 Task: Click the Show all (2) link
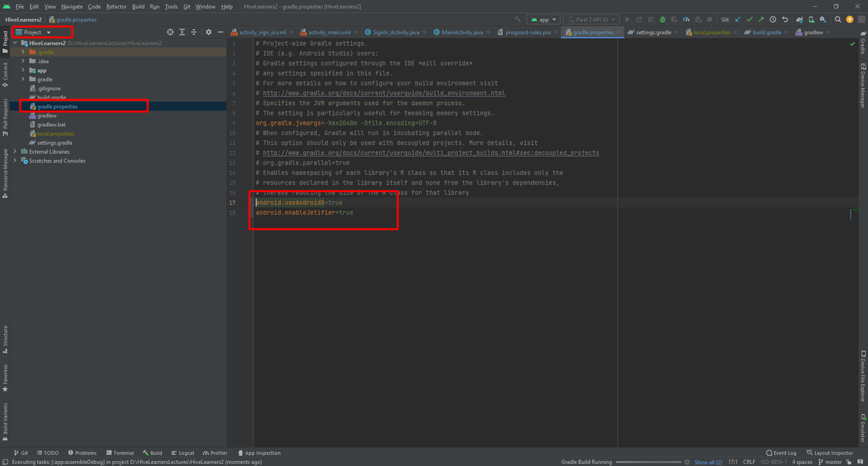click(708, 462)
